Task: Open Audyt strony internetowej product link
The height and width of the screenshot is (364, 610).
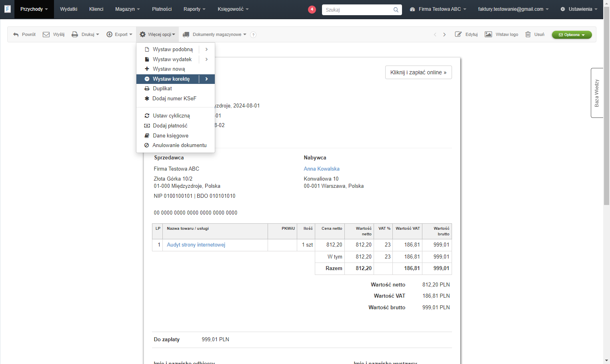Action: [x=196, y=245]
